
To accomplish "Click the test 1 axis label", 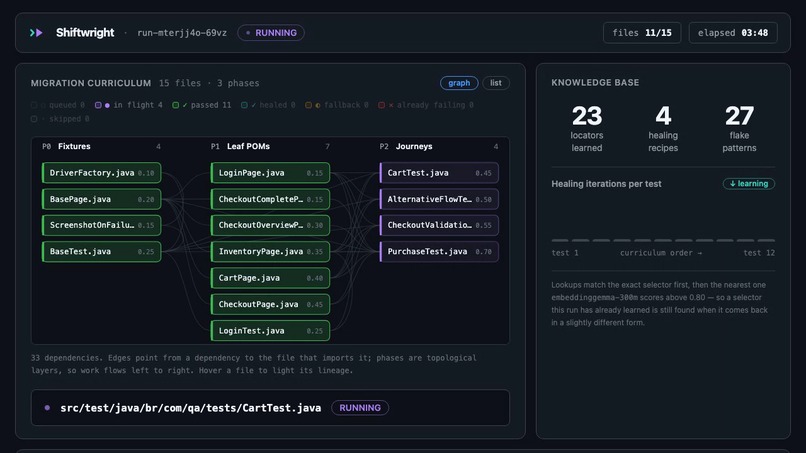I will [565, 253].
